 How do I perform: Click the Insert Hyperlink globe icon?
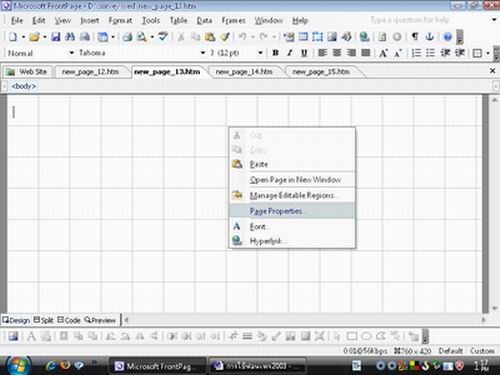point(364,37)
